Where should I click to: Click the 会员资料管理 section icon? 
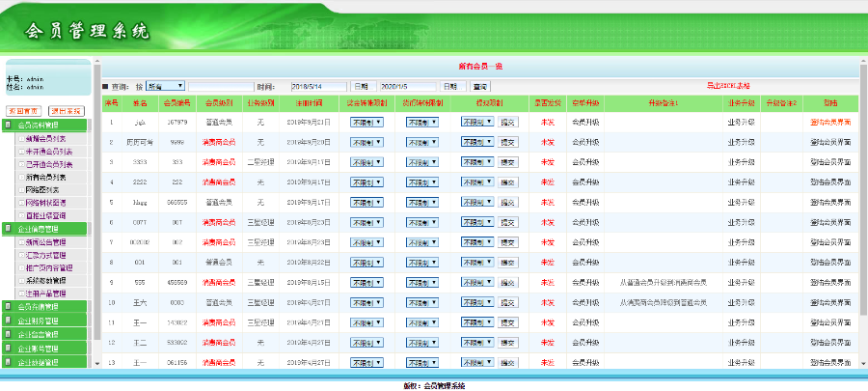[x=9, y=126]
